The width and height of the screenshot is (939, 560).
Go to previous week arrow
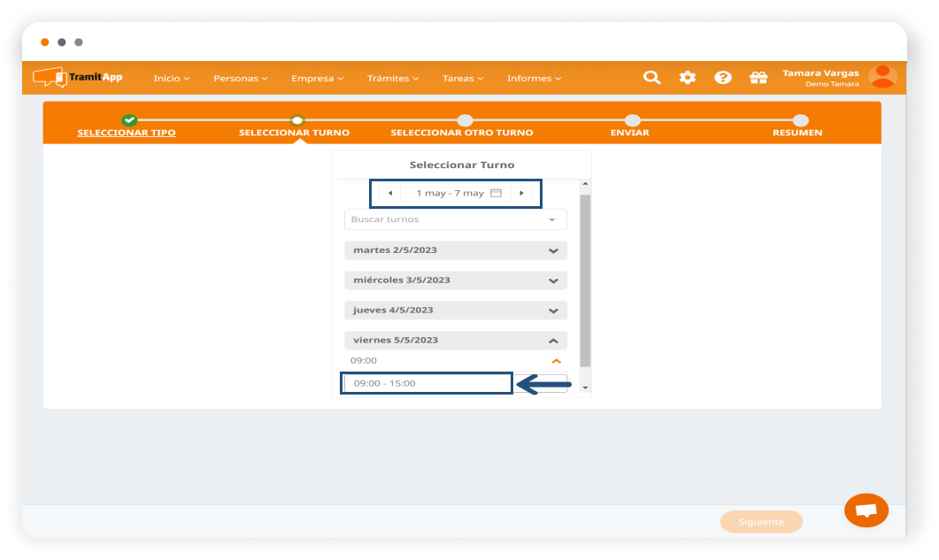[x=390, y=193]
